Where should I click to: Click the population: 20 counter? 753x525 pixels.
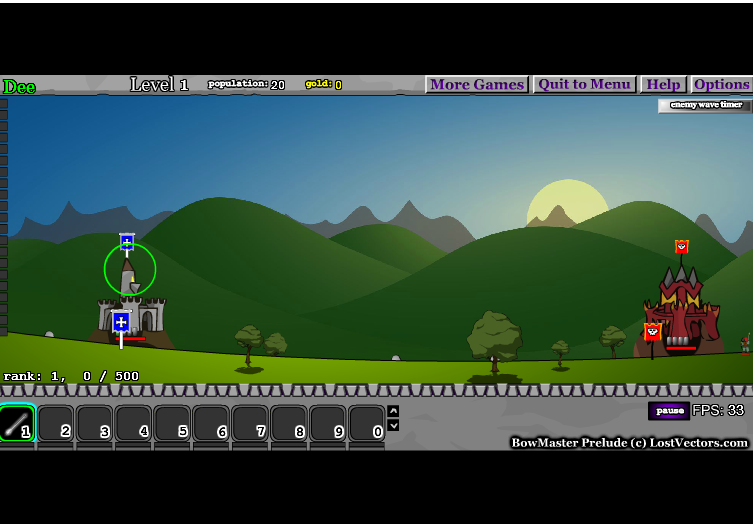[x=246, y=85]
